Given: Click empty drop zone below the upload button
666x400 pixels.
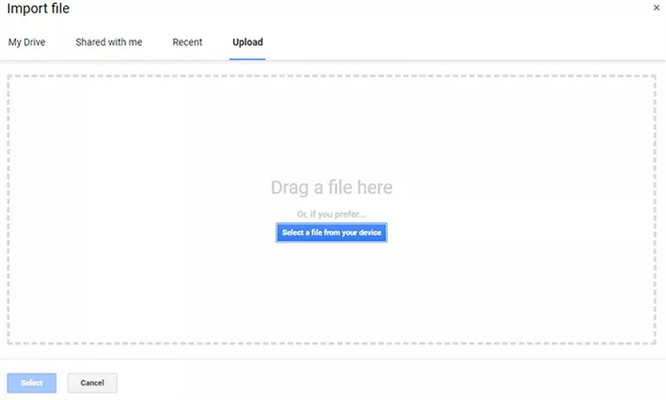Looking at the screenshot, I should (331, 295).
